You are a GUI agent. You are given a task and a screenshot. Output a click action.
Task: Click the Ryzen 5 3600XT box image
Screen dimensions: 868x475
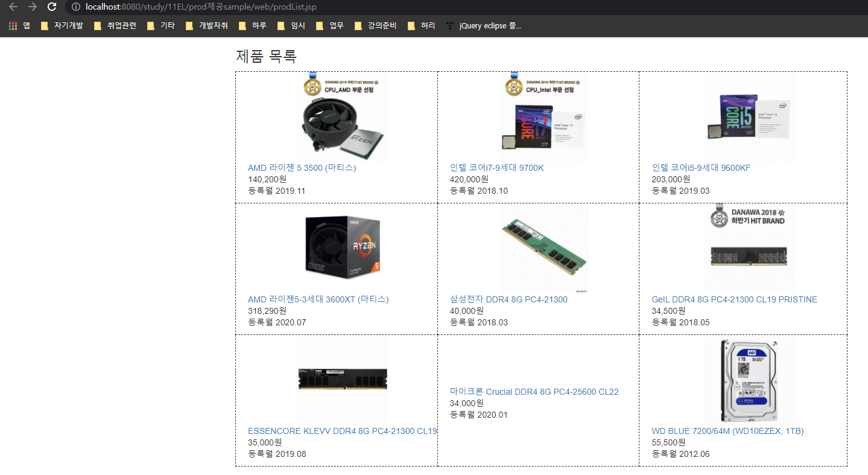(343, 249)
